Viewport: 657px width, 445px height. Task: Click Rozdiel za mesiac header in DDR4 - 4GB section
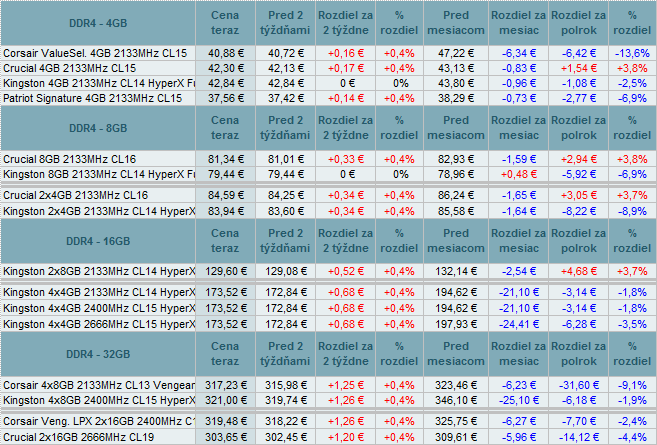519,23
